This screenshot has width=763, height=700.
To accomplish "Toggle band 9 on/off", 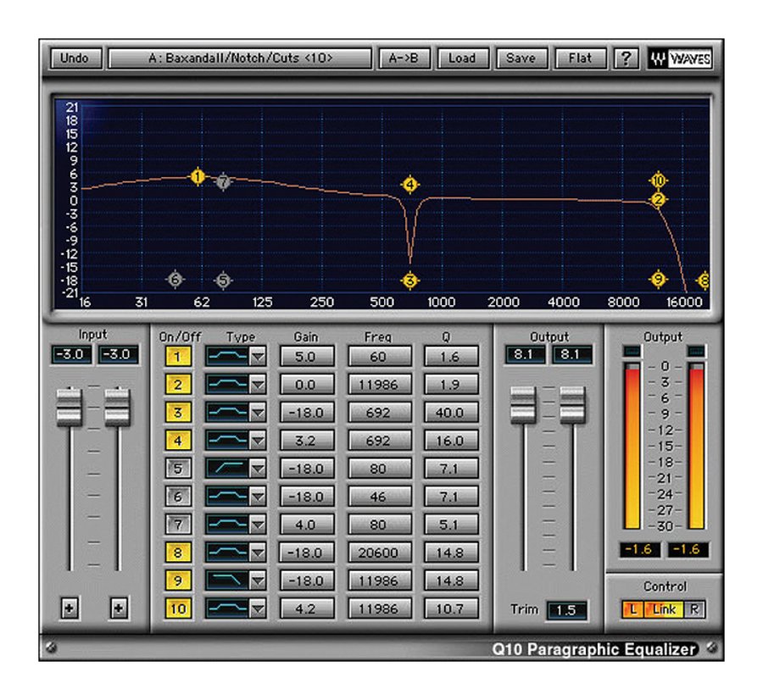I will click(x=178, y=581).
